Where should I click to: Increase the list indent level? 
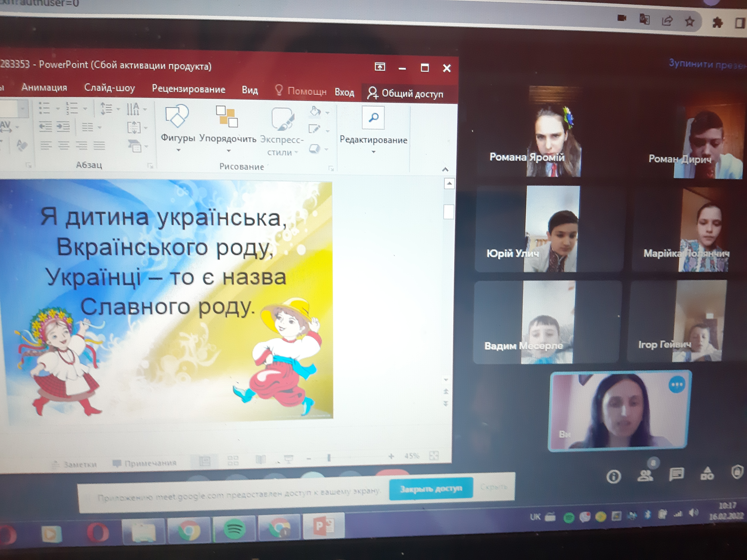63,127
